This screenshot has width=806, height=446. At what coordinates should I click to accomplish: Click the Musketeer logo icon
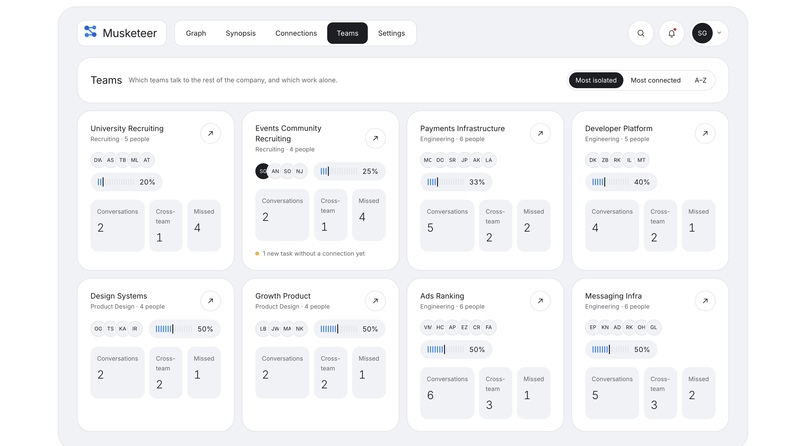click(90, 31)
